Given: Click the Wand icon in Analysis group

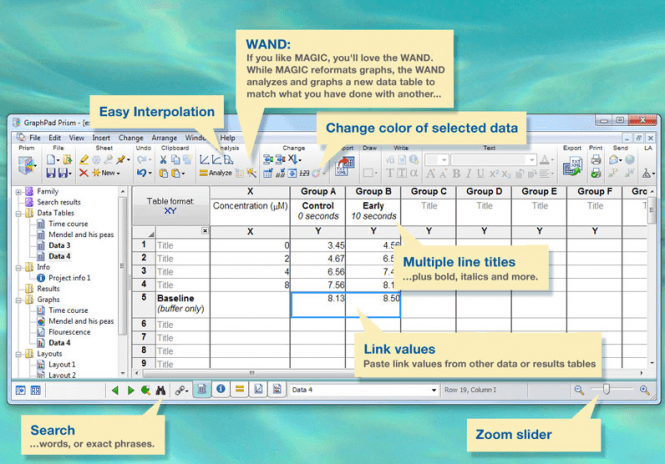Looking at the screenshot, I should tap(251, 173).
